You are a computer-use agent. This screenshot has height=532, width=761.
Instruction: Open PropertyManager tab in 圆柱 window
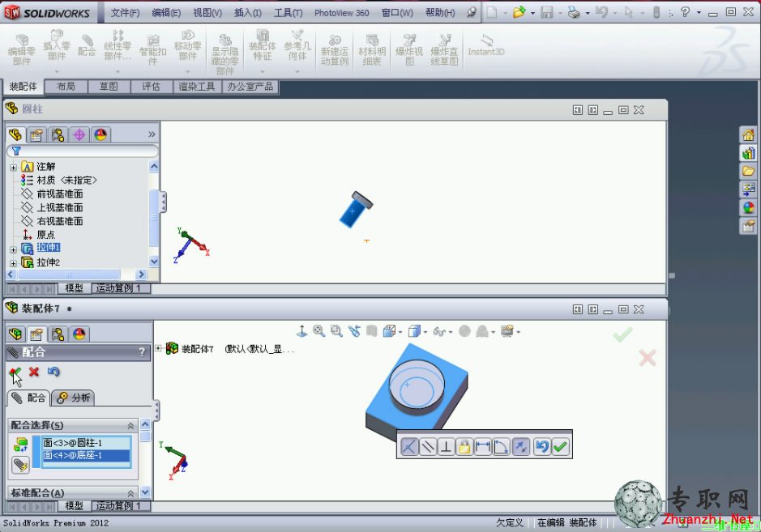[x=36, y=134]
